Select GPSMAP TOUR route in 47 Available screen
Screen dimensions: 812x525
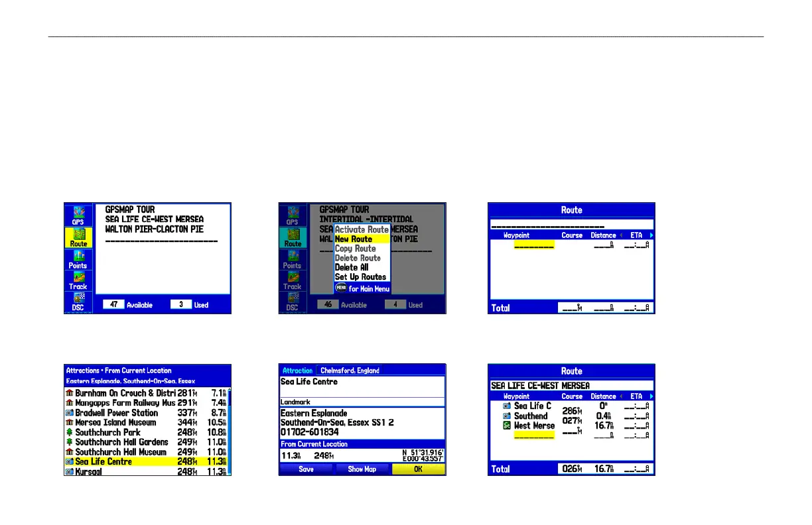coord(130,209)
